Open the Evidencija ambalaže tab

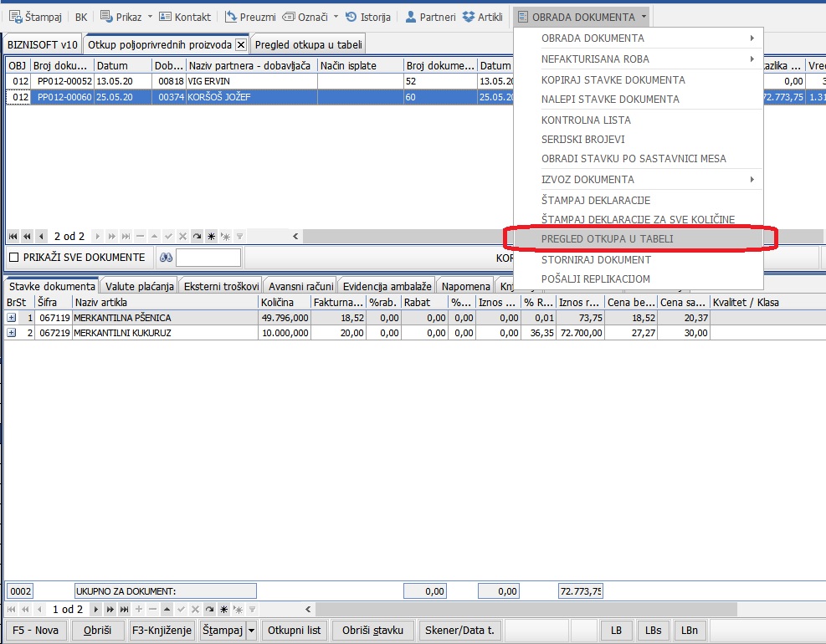coord(387,287)
